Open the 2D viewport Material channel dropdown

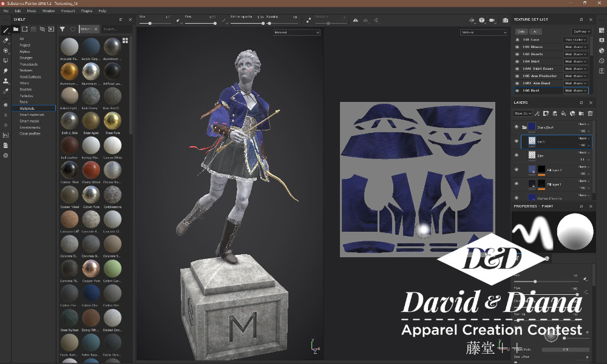(484, 33)
